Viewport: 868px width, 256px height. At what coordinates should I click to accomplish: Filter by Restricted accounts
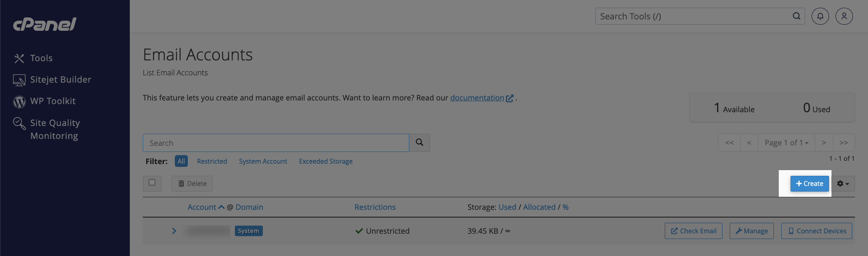coord(212,161)
